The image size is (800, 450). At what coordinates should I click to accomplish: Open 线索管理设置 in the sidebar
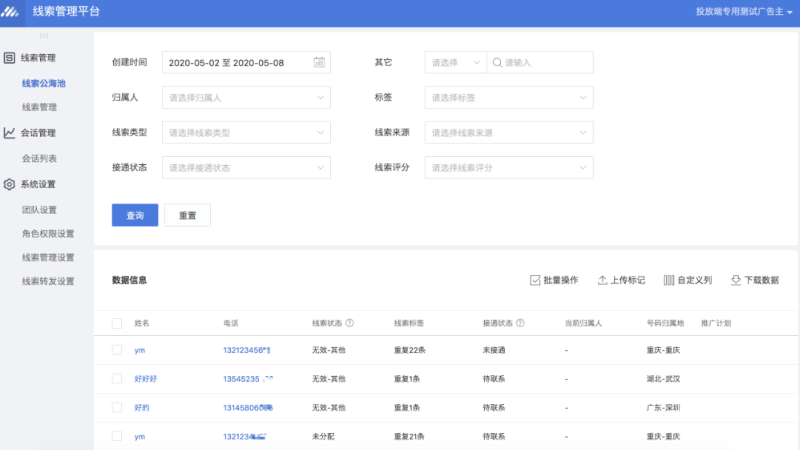(x=48, y=257)
